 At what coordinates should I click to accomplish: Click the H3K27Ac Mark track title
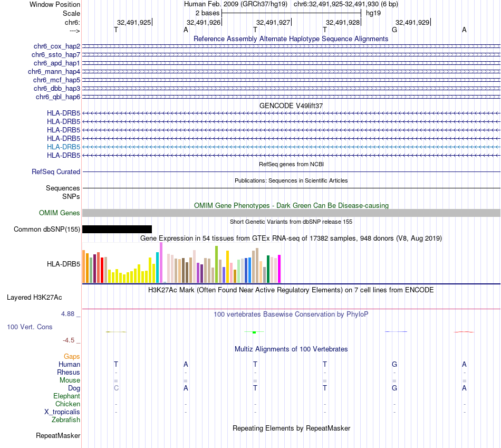(291, 290)
